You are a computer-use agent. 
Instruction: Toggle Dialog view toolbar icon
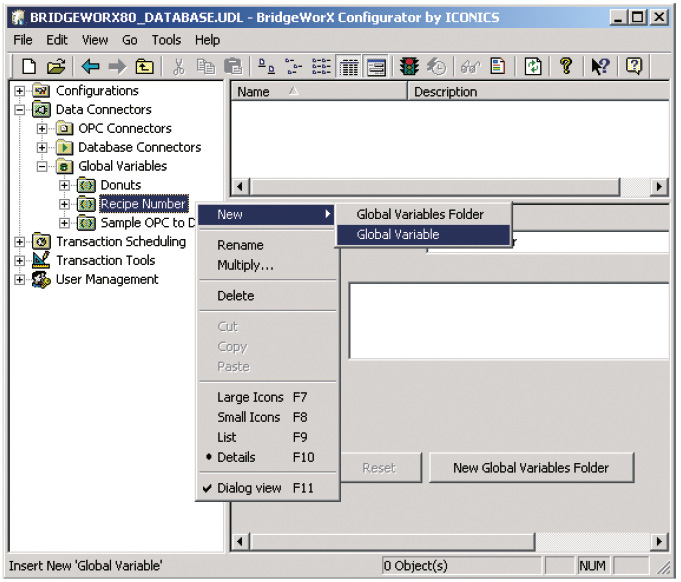point(376,67)
